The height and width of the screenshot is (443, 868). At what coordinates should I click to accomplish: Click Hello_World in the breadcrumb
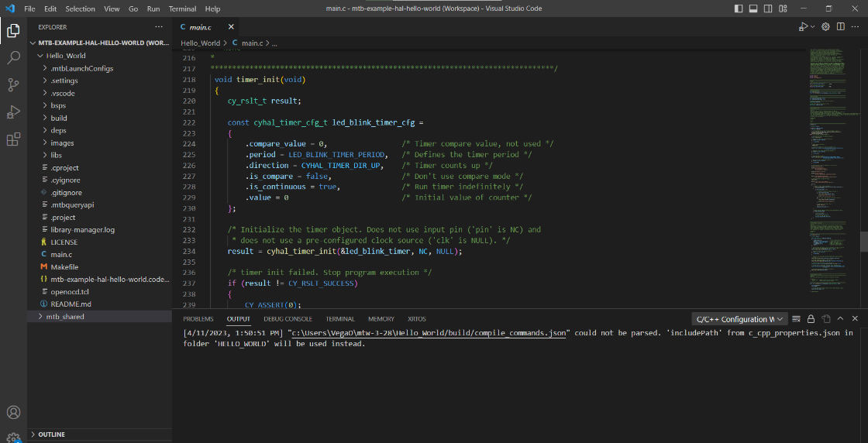201,43
